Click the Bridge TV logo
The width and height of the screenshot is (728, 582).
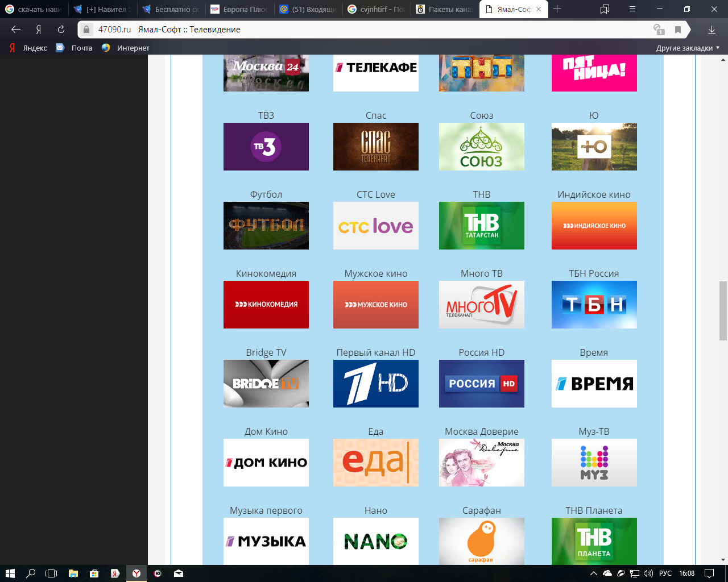point(266,384)
